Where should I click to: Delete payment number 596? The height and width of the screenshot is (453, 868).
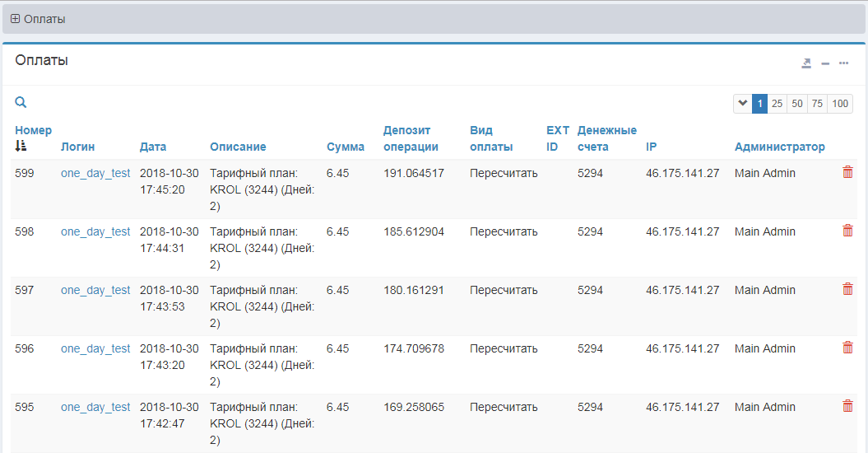click(847, 348)
